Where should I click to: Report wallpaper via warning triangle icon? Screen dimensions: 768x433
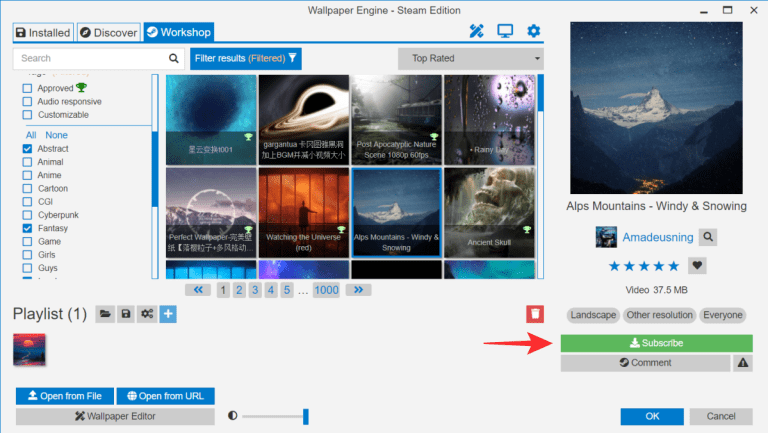point(743,363)
